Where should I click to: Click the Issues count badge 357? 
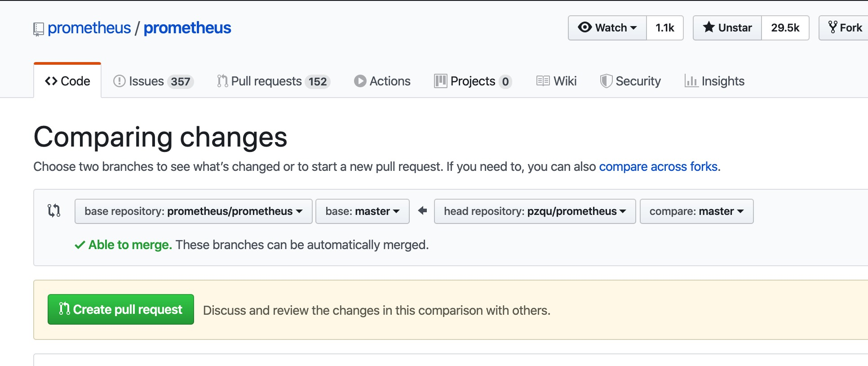click(181, 82)
